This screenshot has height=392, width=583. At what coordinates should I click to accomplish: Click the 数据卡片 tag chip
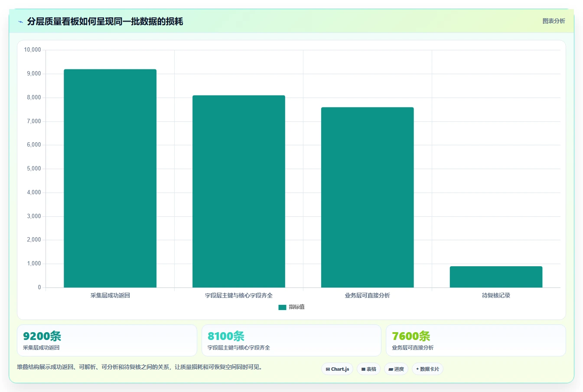(x=427, y=369)
